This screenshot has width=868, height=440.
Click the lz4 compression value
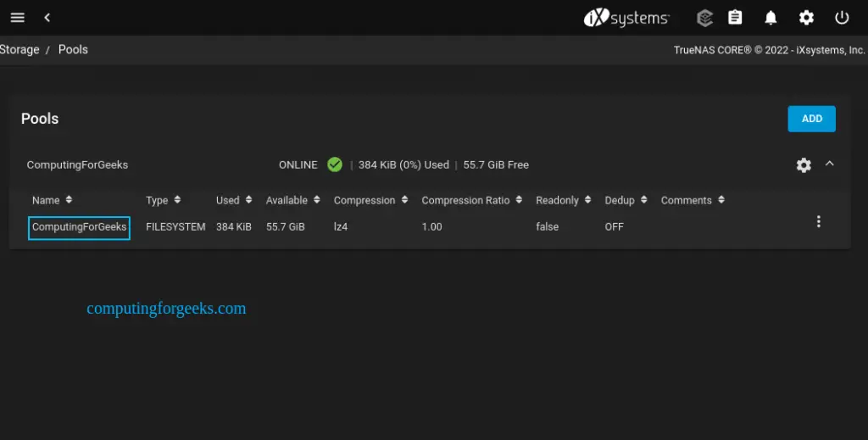click(341, 227)
